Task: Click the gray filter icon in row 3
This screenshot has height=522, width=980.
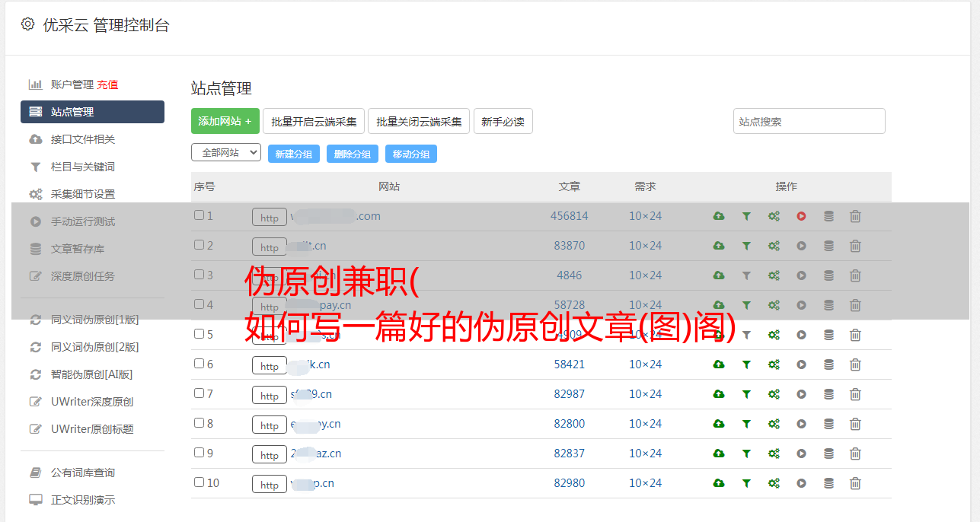Action: 746,275
